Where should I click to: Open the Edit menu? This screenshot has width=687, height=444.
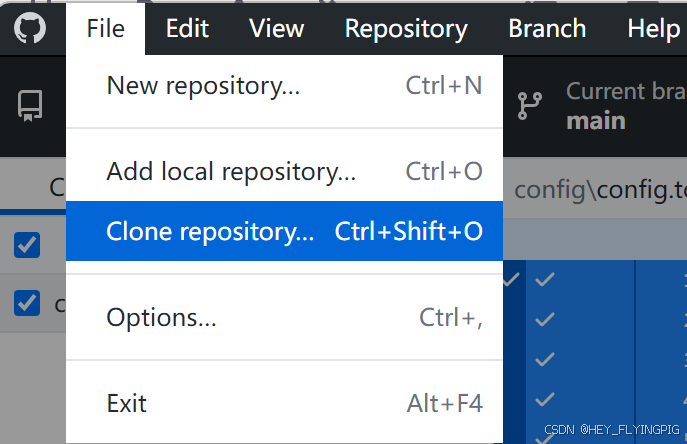[x=187, y=28]
